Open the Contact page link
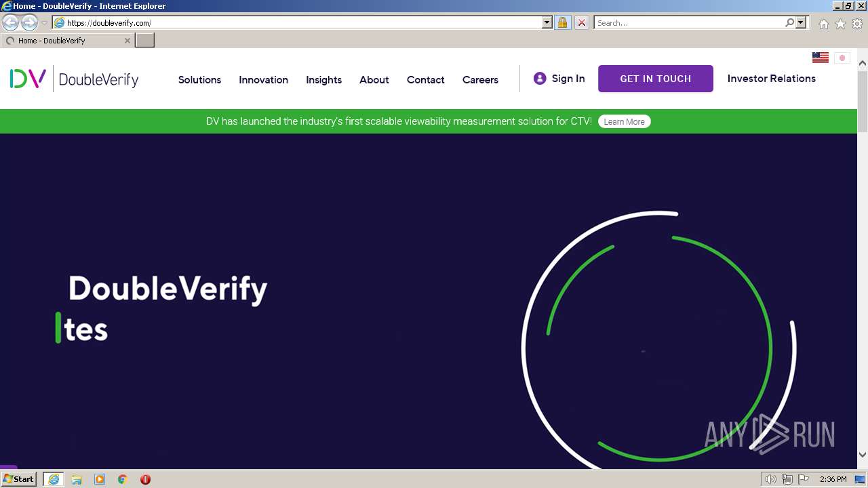The height and width of the screenshot is (488, 868). [426, 80]
